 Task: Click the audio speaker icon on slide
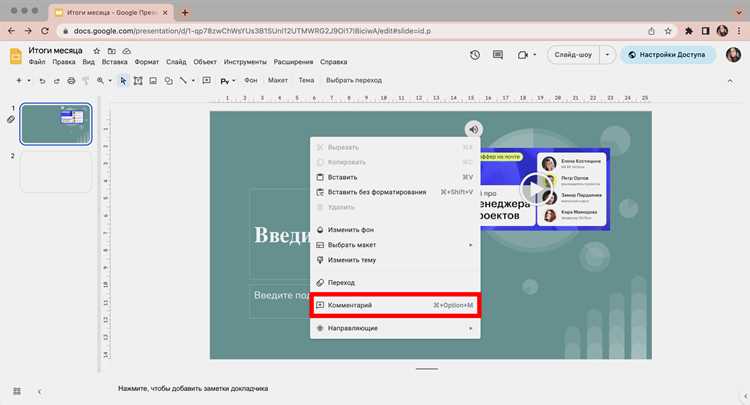[474, 130]
